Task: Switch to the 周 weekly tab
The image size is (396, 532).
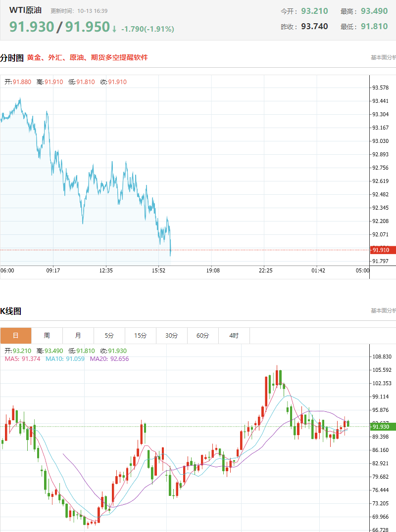Action: click(x=47, y=336)
